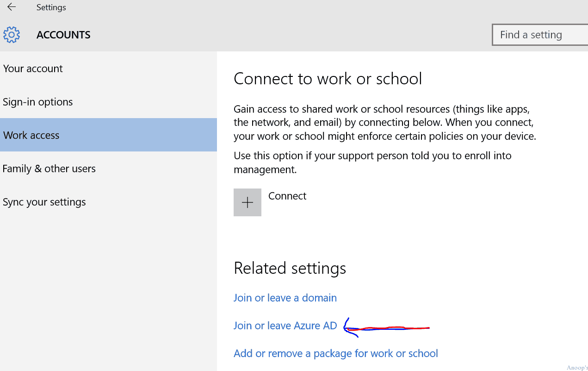The height and width of the screenshot is (371, 588).
Task: Click the back arrow in Settings
Action: (x=12, y=7)
